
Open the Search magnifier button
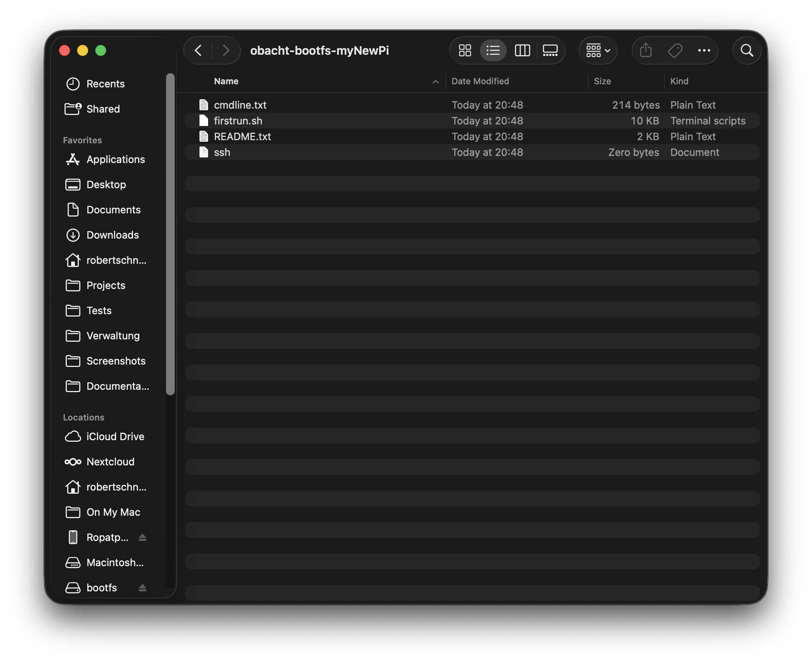pos(747,50)
